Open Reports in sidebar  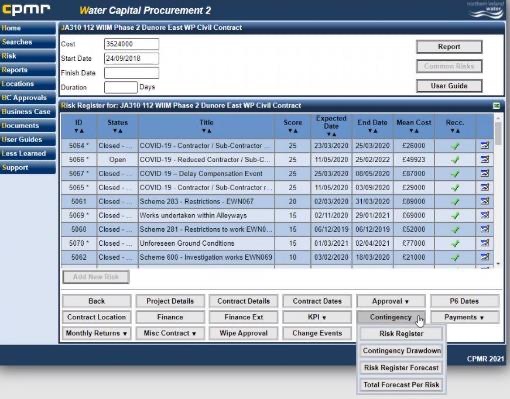[28, 70]
